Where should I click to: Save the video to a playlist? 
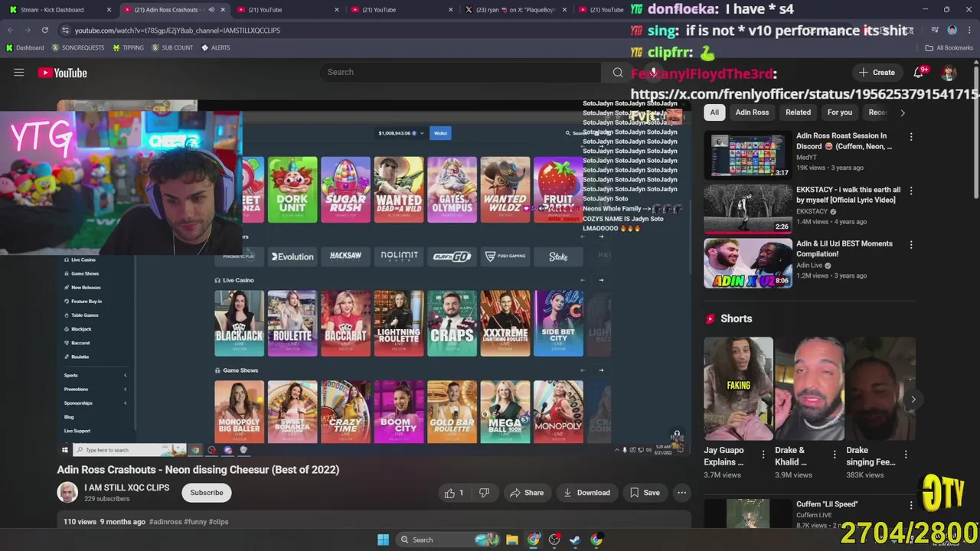click(645, 493)
